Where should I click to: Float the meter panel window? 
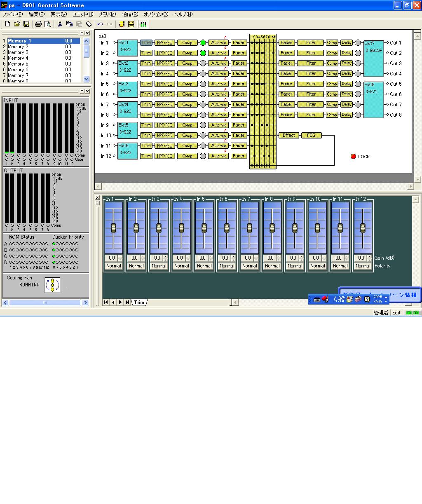coord(82,91)
